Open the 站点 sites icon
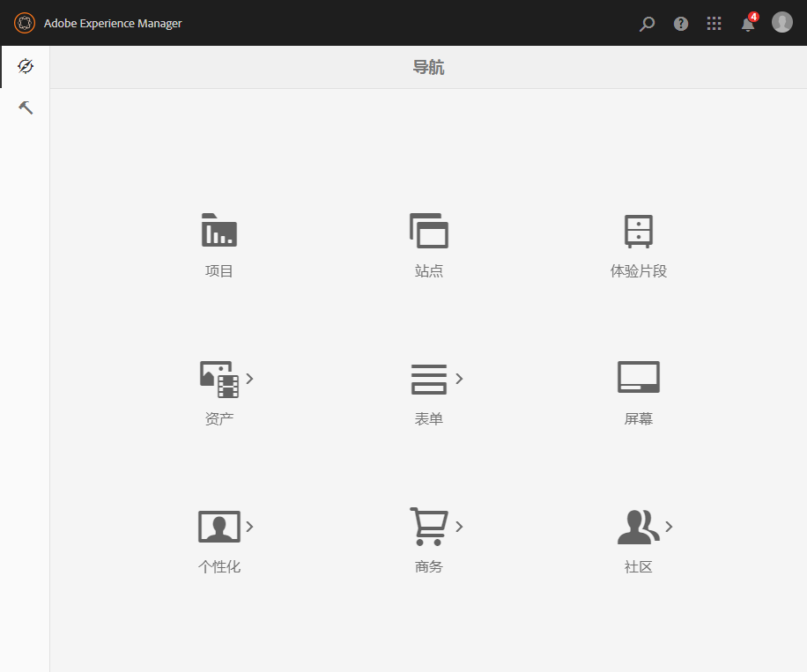Viewport: 807px width, 672px height. click(429, 231)
